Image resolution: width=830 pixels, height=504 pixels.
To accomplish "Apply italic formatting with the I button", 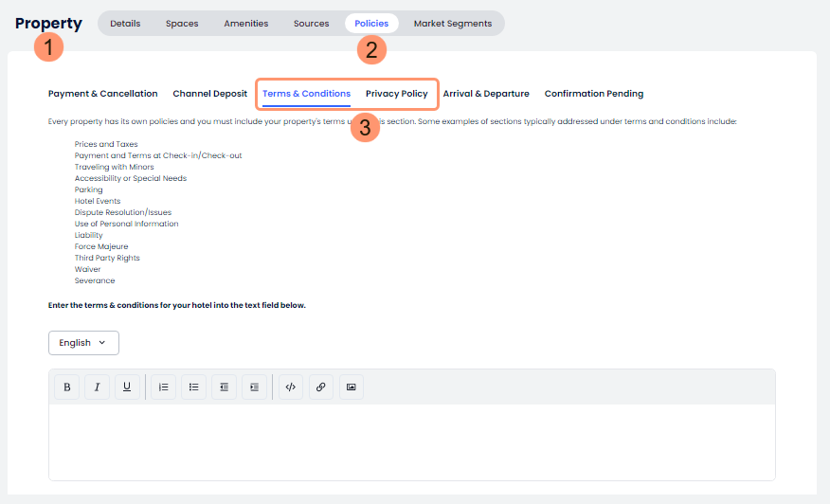I will coord(97,387).
